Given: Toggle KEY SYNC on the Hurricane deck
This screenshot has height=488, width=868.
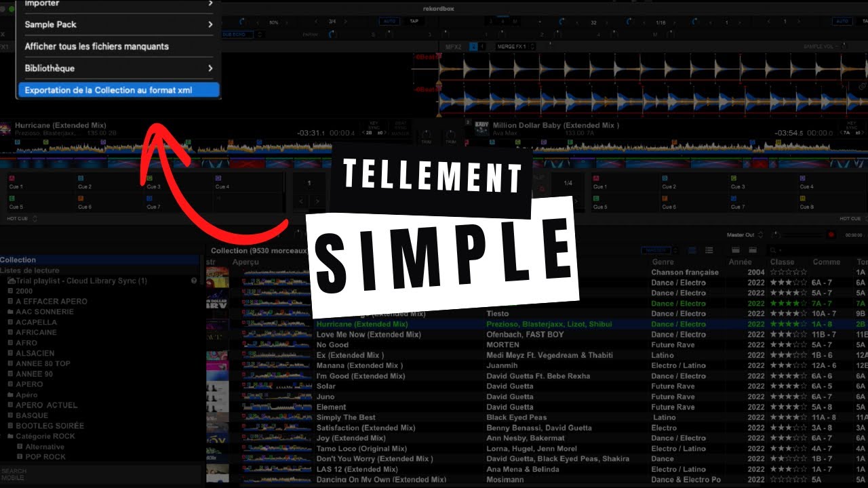Looking at the screenshot, I should click(375, 127).
